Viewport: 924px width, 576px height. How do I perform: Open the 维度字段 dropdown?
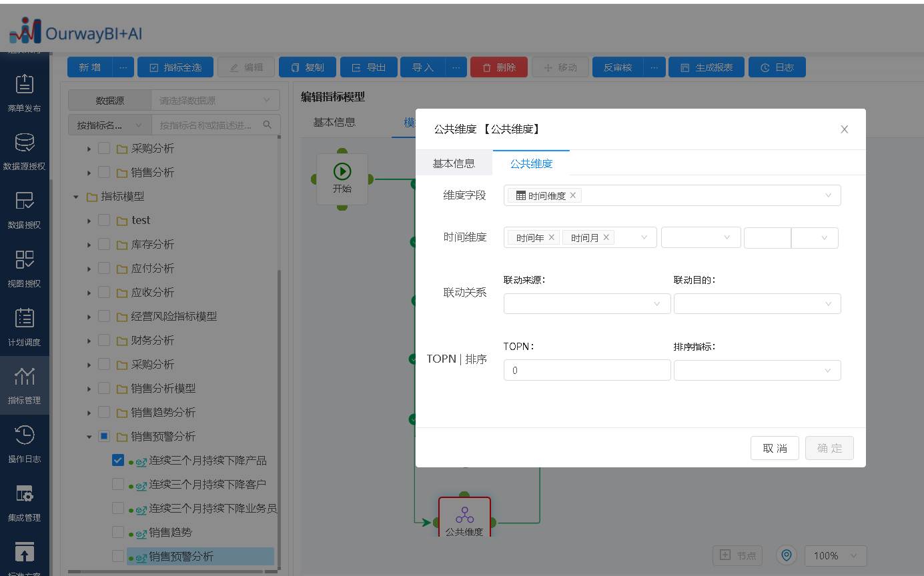672,195
